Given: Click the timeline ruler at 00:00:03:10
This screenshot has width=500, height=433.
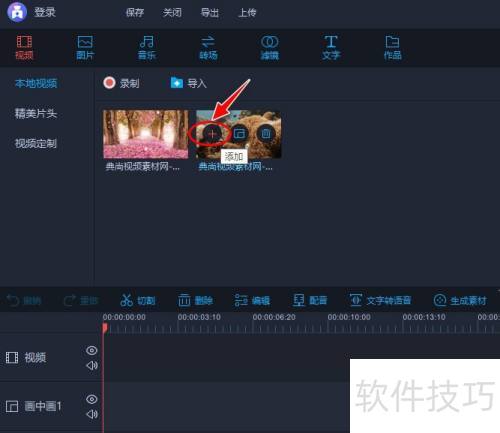Looking at the screenshot, I should click(x=199, y=317).
